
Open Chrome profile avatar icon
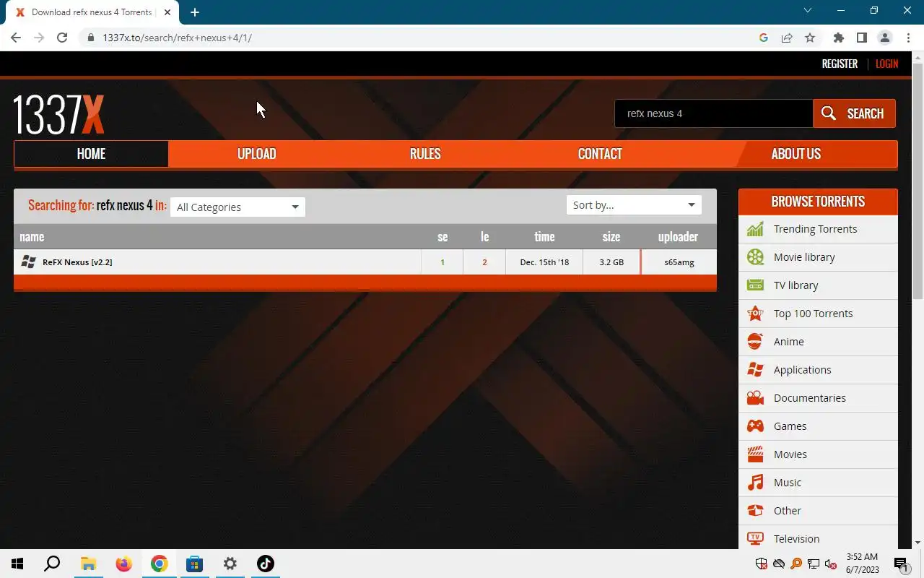(884, 38)
